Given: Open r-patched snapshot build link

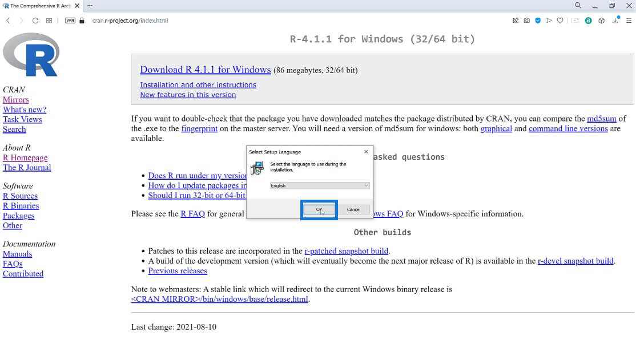Looking at the screenshot, I should [347, 251].
